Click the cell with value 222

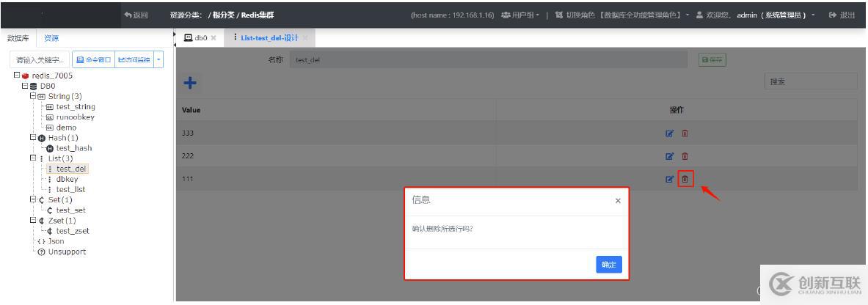[336, 157]
